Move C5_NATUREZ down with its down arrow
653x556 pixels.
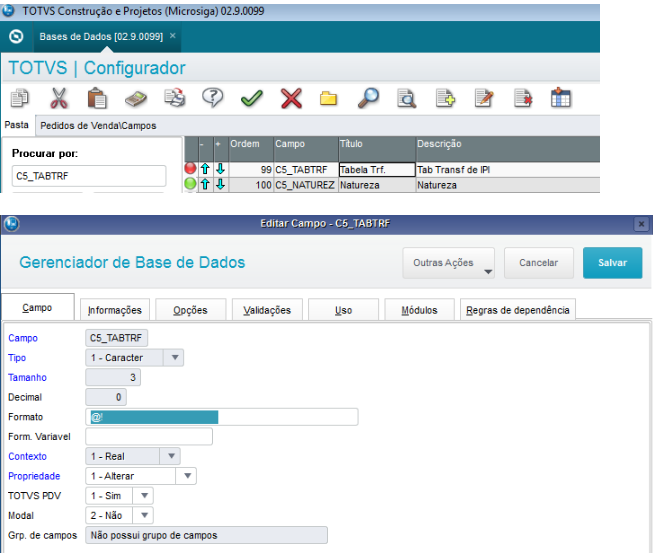(220, 184)
